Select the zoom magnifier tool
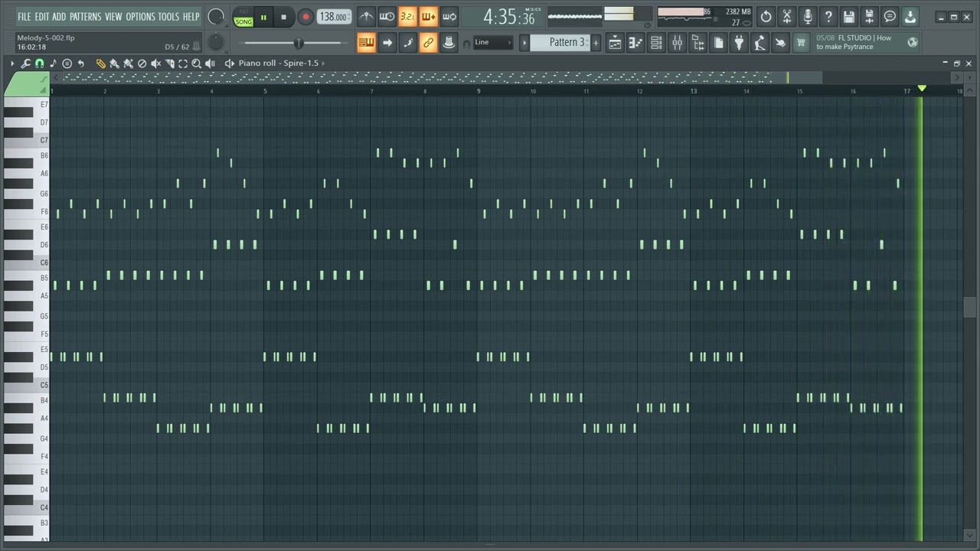Image resolution: width=980 pixels, height=551 pixels. 197,64
